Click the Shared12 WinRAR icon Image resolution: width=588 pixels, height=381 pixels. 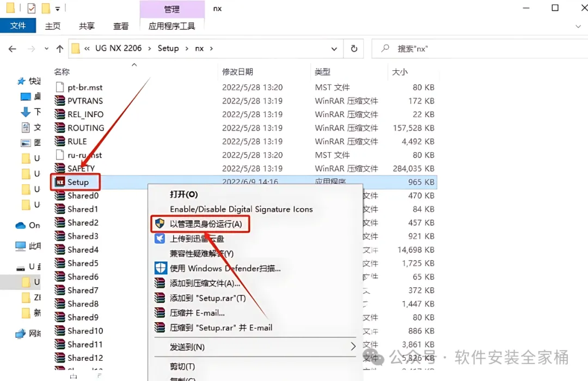pyautogui.click(x=60, y=358)
